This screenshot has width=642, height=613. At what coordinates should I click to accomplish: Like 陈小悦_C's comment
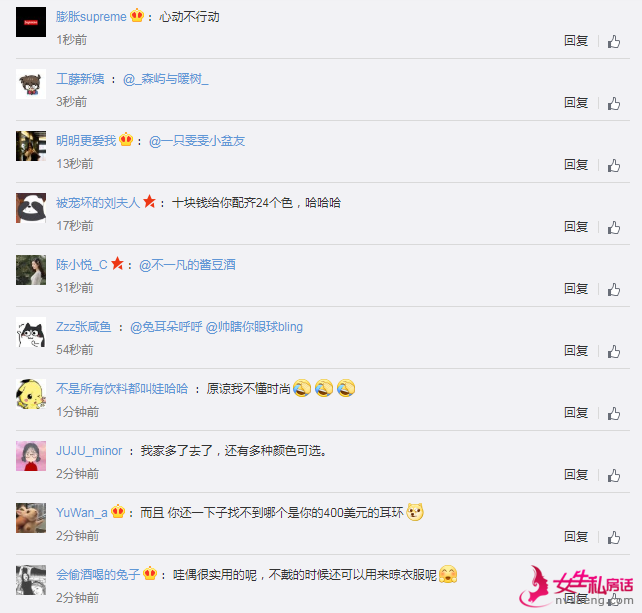click(613, 290)
